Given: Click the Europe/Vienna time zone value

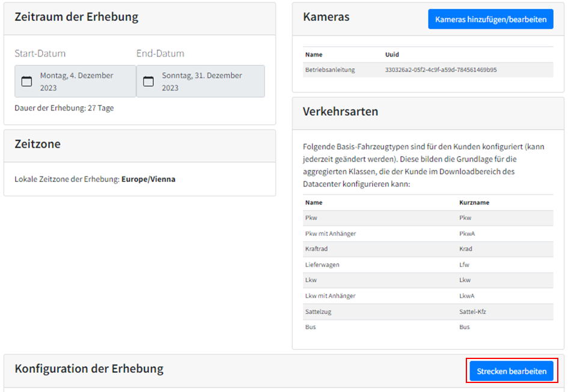Looking at the screenshot, I should [148, 179].
